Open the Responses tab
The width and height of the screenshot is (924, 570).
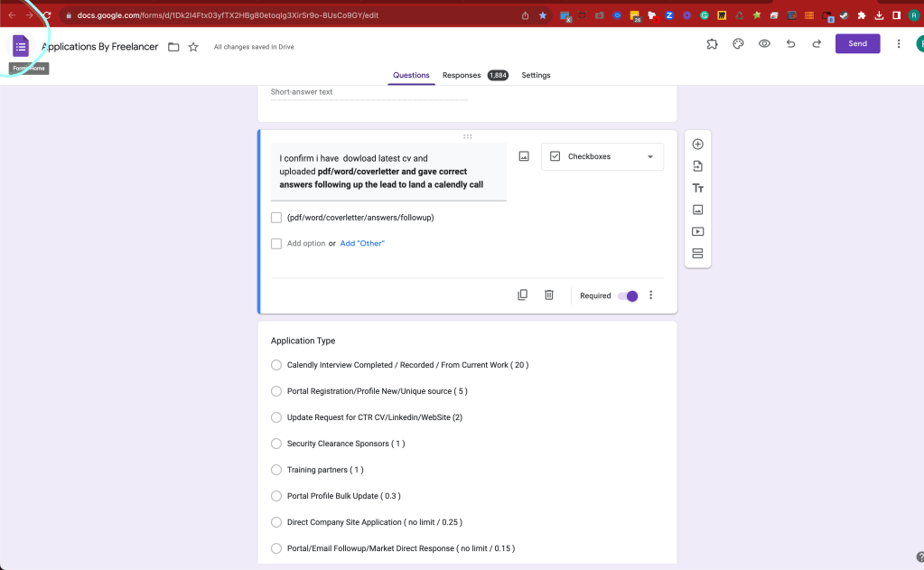(x=462, y=76)
